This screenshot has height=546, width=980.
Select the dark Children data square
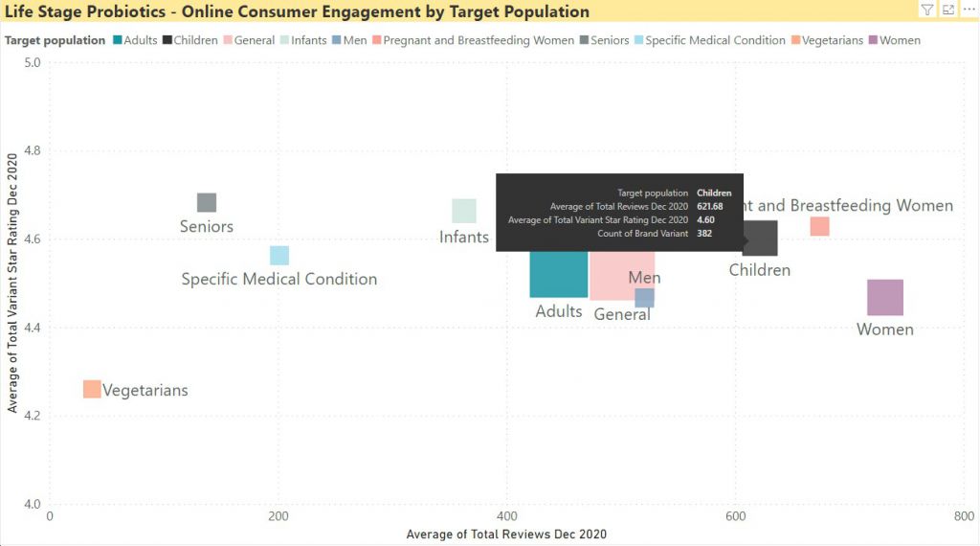click(x=761, y=239)
